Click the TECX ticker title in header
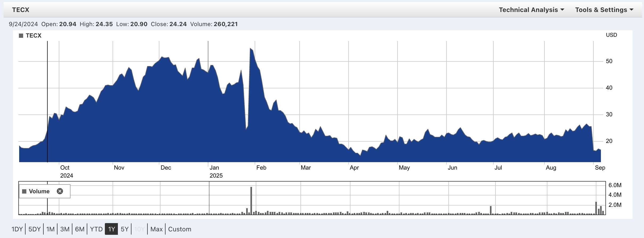This screenshot has width=644, height=238. [20, 10]
